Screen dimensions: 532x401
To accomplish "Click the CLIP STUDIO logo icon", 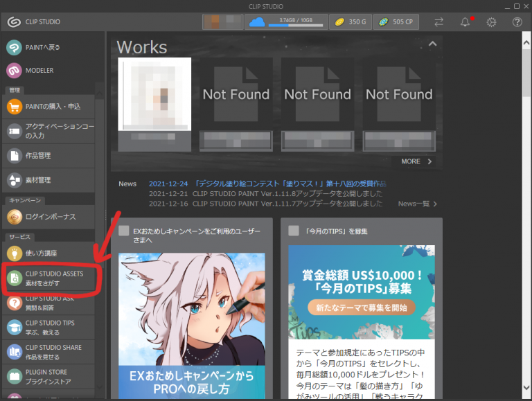I will coord(14,21).
